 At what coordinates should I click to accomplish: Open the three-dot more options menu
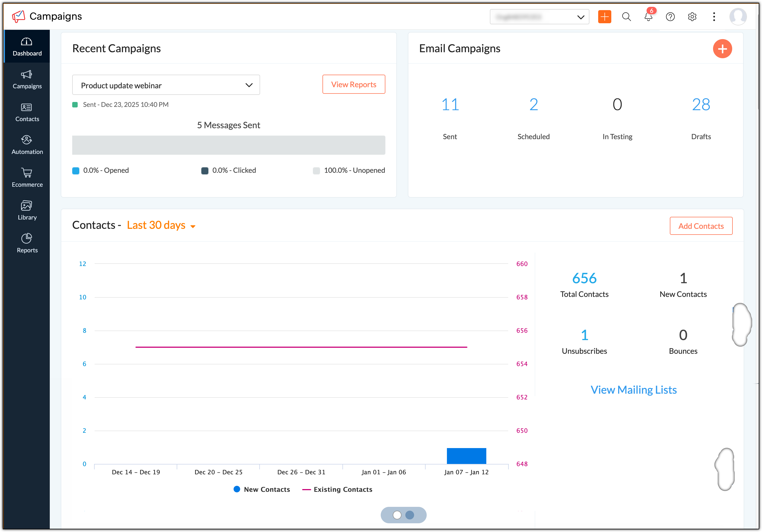tap(714, 17)
